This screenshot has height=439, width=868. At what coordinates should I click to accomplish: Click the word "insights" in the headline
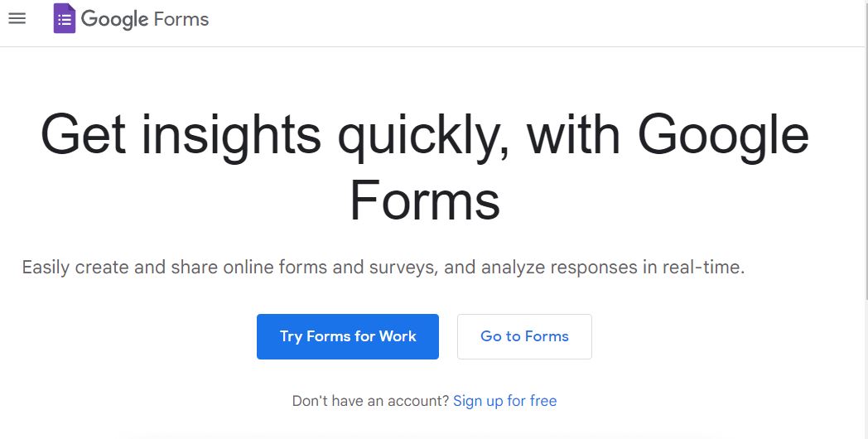pyautogui.click(x=231, y=134)
